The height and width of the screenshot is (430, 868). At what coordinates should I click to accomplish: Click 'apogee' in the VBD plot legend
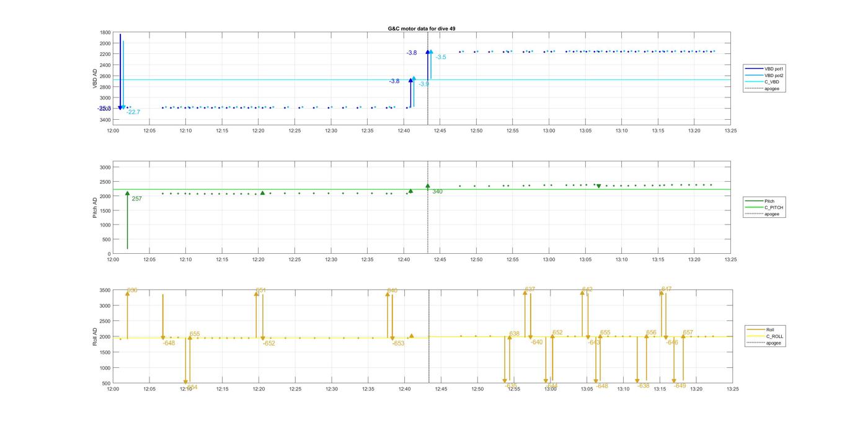tap(772, 89)
